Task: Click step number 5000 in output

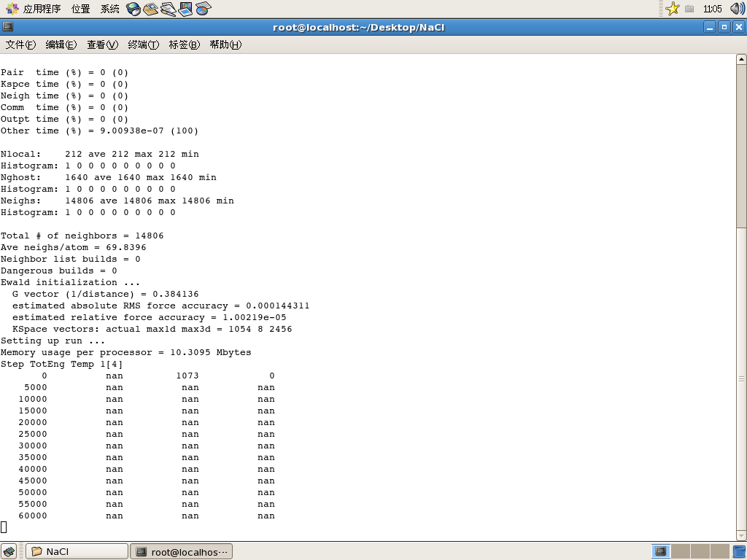Action: (x=36, y=388)
